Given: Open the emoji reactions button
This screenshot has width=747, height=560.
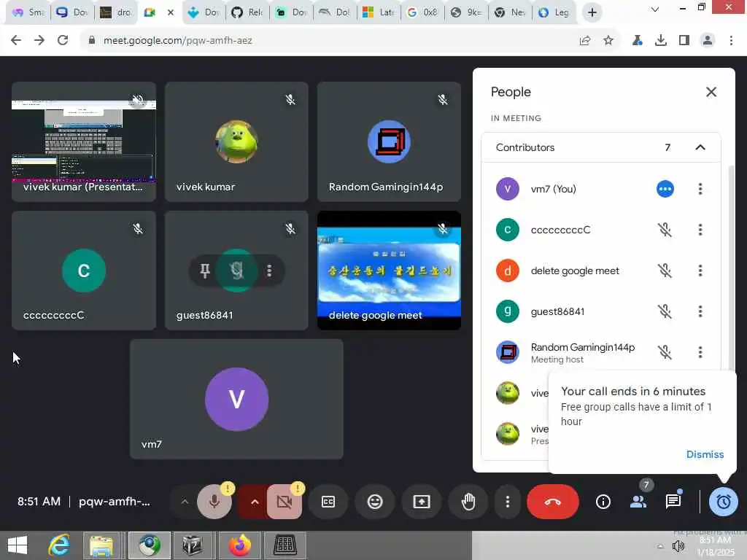Looking at the screenshot, I should click(375, 502).
